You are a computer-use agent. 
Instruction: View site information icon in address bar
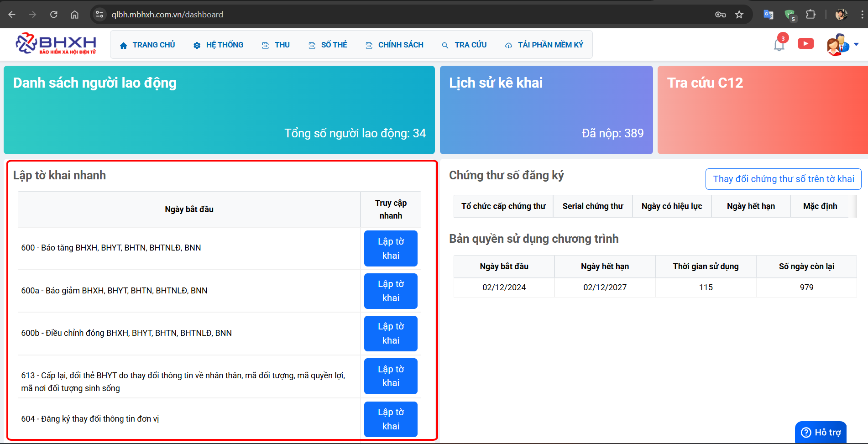click(99, 15)
